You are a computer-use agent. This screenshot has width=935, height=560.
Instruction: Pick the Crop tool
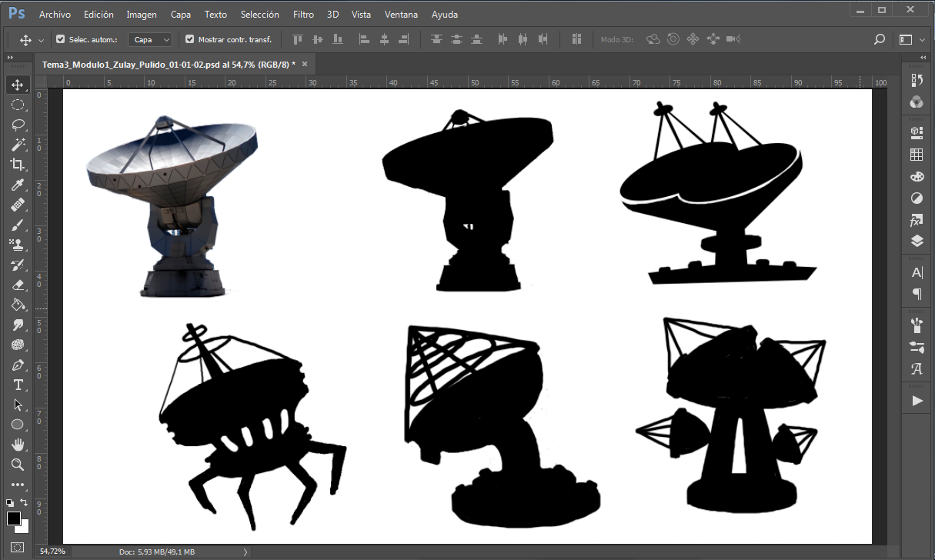tap(18, 165)
